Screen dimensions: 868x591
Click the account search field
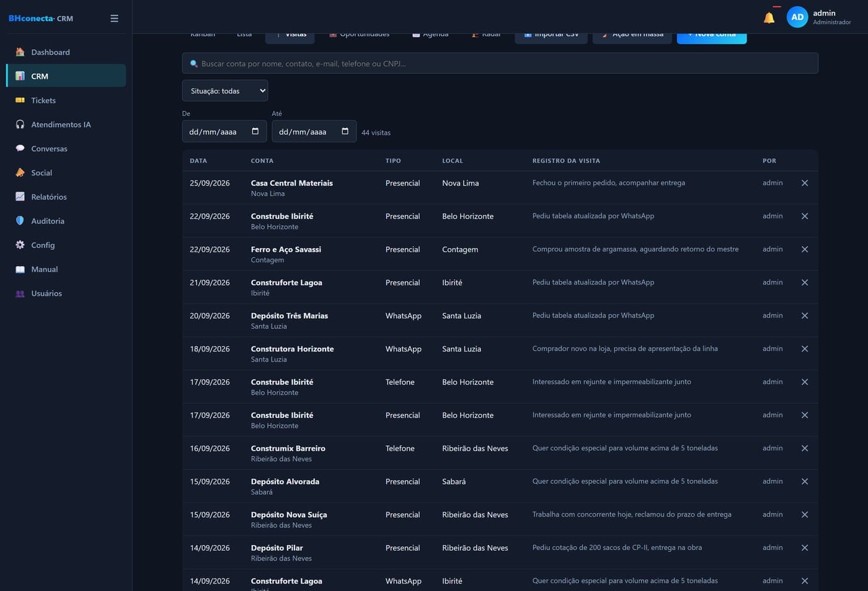(500, 63)
